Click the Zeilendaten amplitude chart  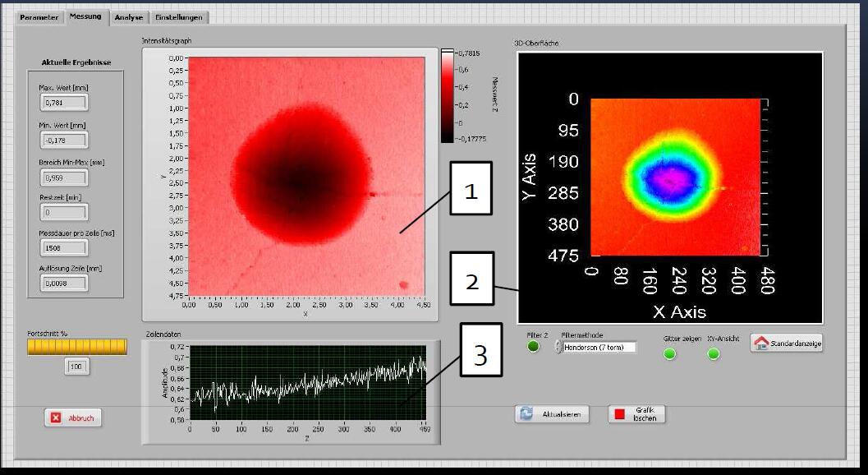pyautogui.click(x=308, y=383)
